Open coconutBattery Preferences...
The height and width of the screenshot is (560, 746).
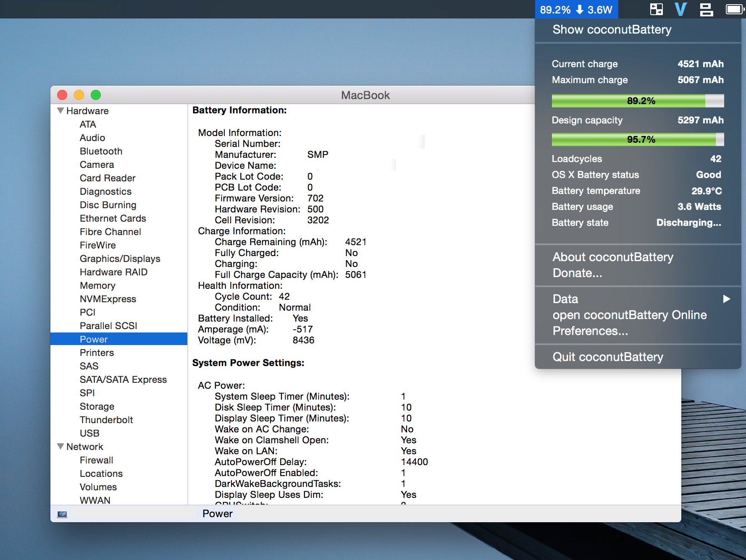click(590, 331)
